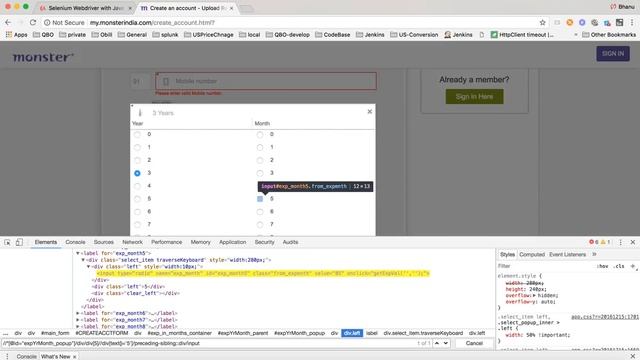Open the Apps shortcut in bookmarks bar
This screenshot has height=360, width=640.
16,35
